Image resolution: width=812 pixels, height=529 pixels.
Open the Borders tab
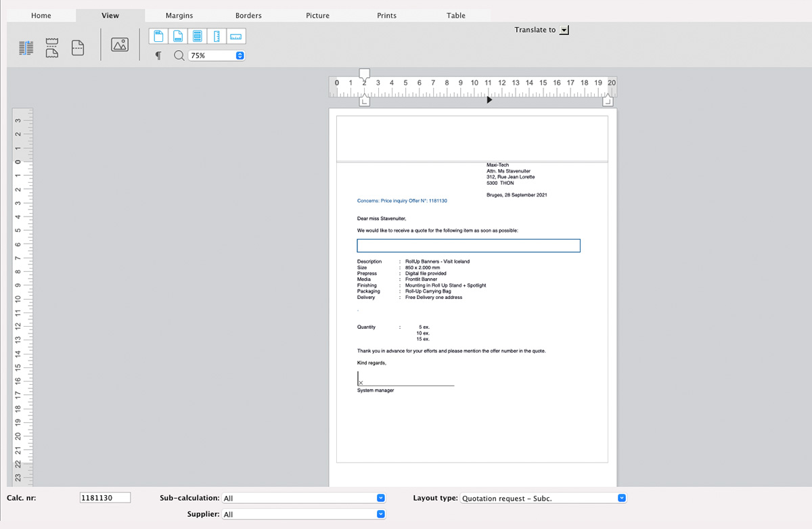point(248,16)
